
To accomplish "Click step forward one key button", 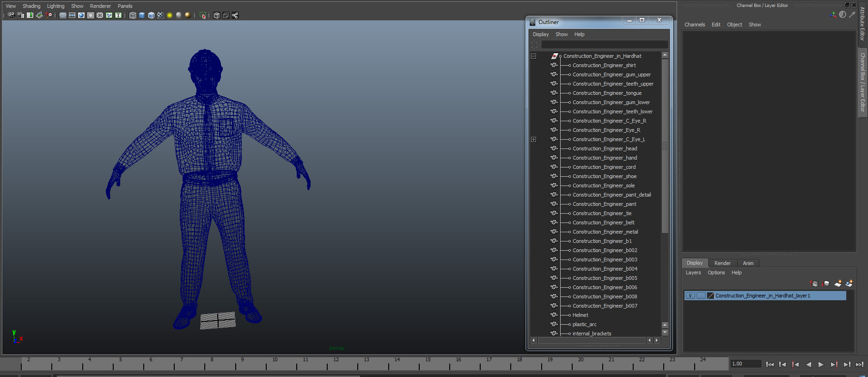I will point(834,365).
